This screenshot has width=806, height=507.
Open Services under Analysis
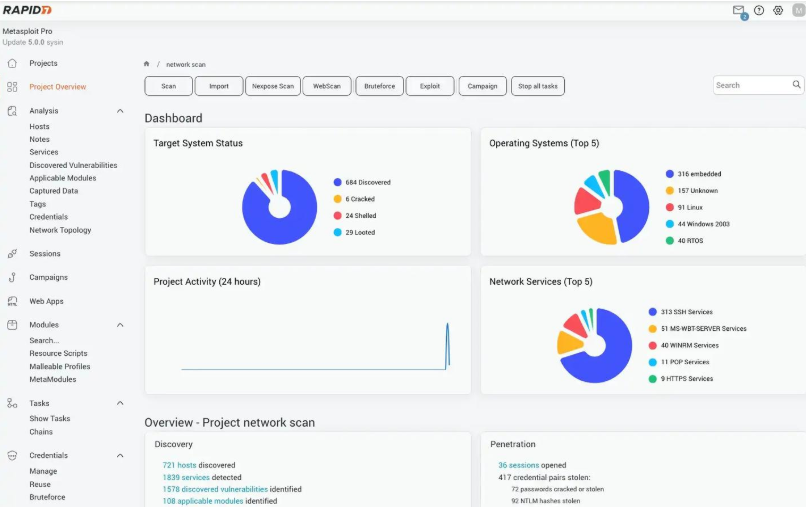tap(44, 152)
